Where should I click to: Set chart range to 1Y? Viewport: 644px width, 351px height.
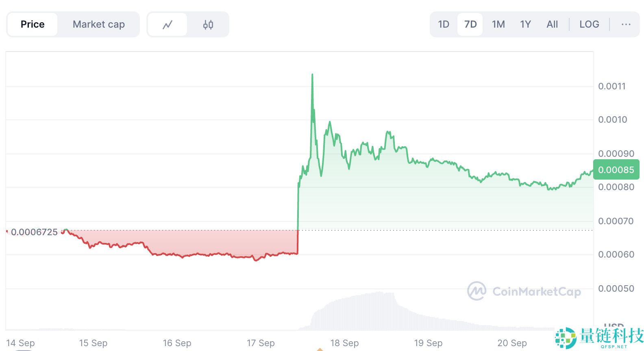(525, 24)
